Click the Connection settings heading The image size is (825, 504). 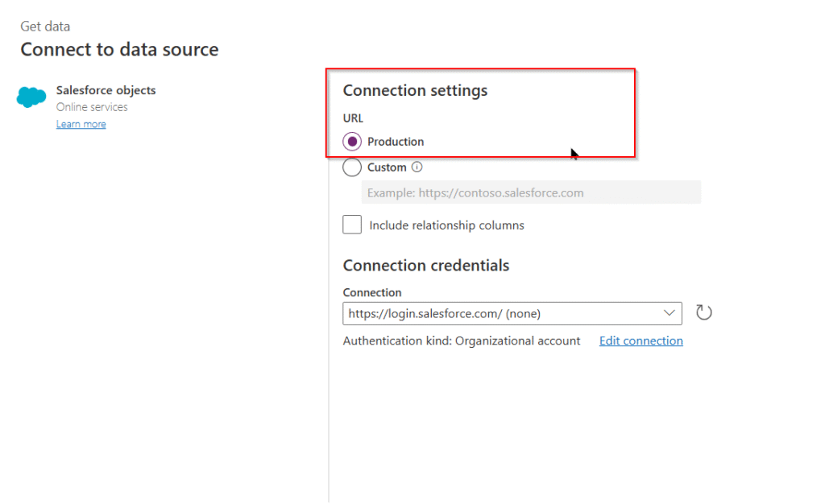[415, 90]
